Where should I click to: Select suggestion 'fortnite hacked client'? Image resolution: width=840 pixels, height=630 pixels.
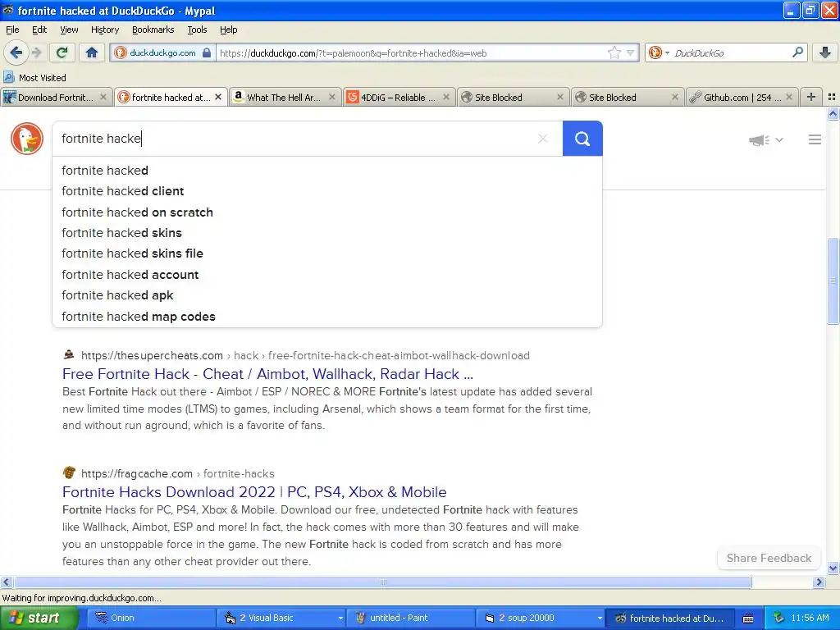(x=326, y=191)
